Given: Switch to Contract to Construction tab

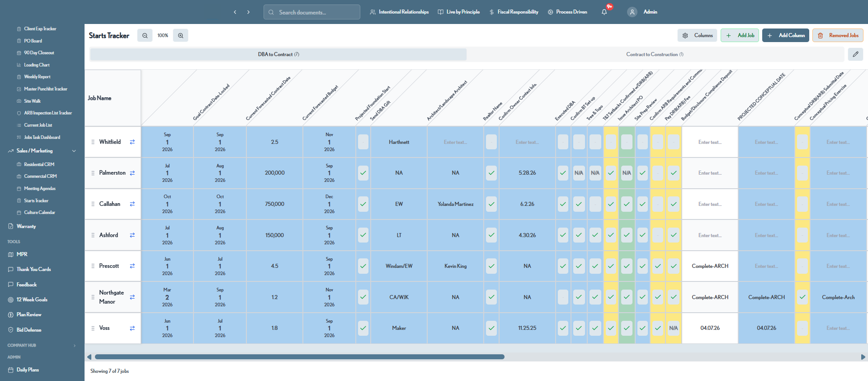Looking at the screenshot, I should (655, 54).
